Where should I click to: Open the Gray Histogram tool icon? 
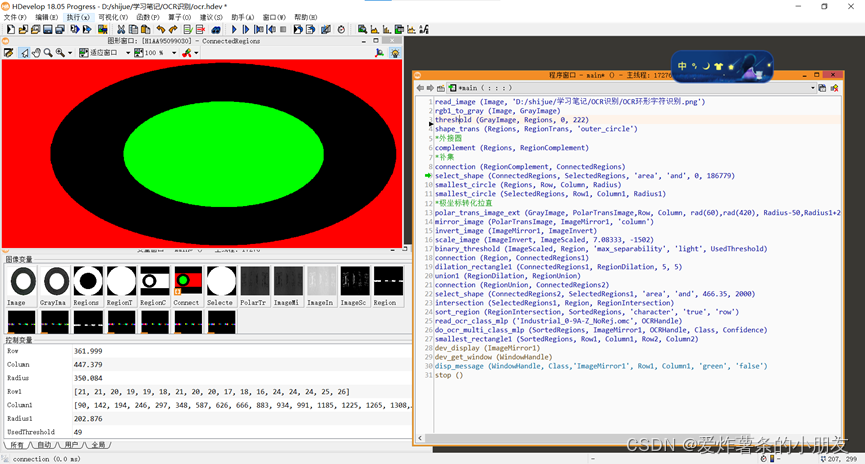(x=375, y=29)
